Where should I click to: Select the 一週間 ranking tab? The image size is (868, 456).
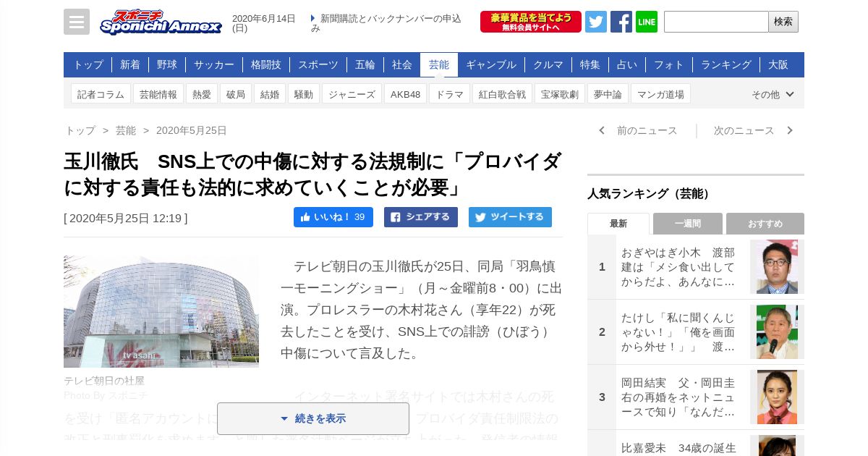pyautogui.click(x=688, y=224)
